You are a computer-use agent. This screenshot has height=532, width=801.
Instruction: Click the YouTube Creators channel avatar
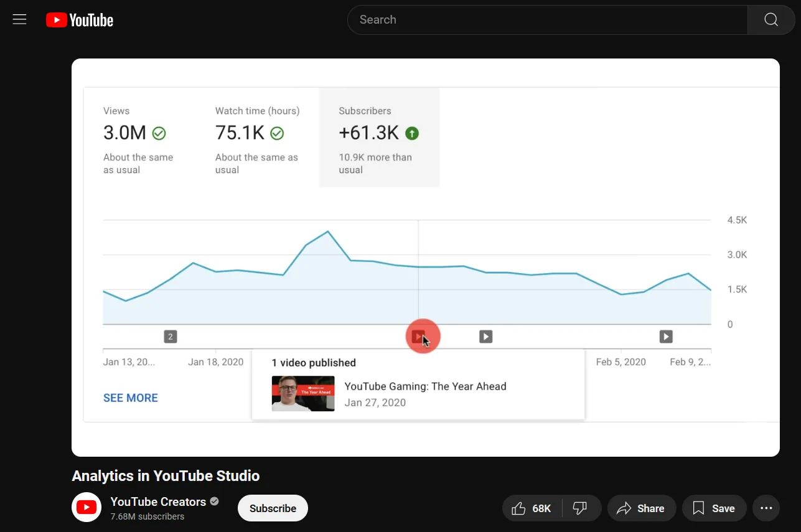tap(87, 507)
